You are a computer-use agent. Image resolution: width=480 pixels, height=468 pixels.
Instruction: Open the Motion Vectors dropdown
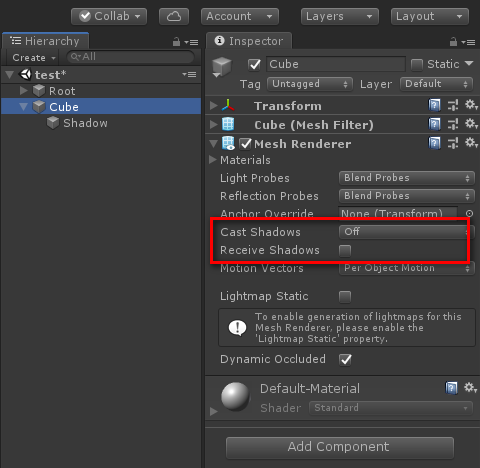click(407, 268)
